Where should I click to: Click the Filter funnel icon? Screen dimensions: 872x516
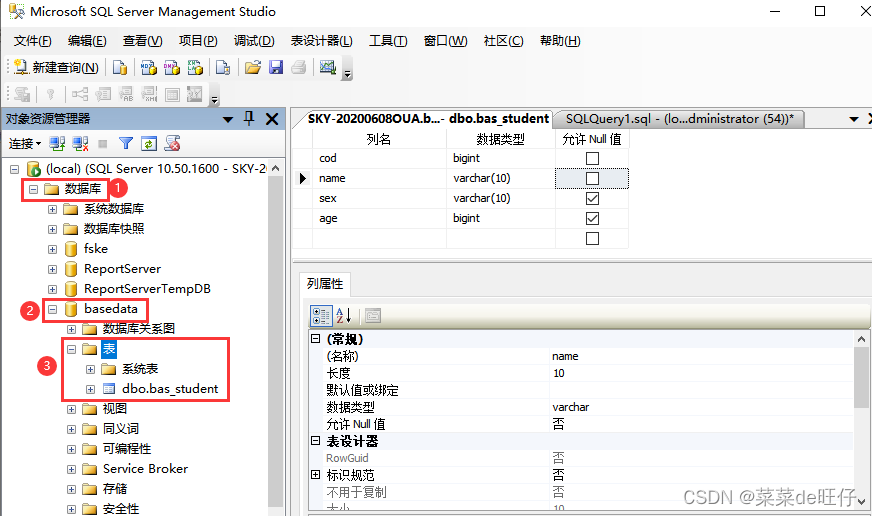click(x=126, y=143)
